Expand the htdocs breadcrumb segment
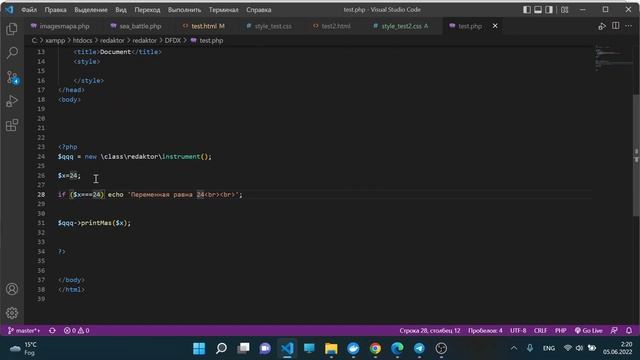The height and width of the screenshot is (360, 640). click(82, 40)
